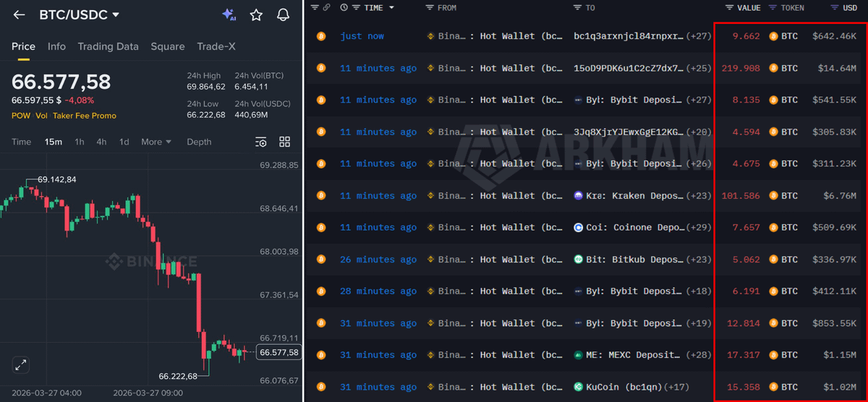Click the BTC token icon in 15.358 row
Image resolution: width=868 pixels, height=402 pixels.
pyautogui.click(x=773, y=387)
